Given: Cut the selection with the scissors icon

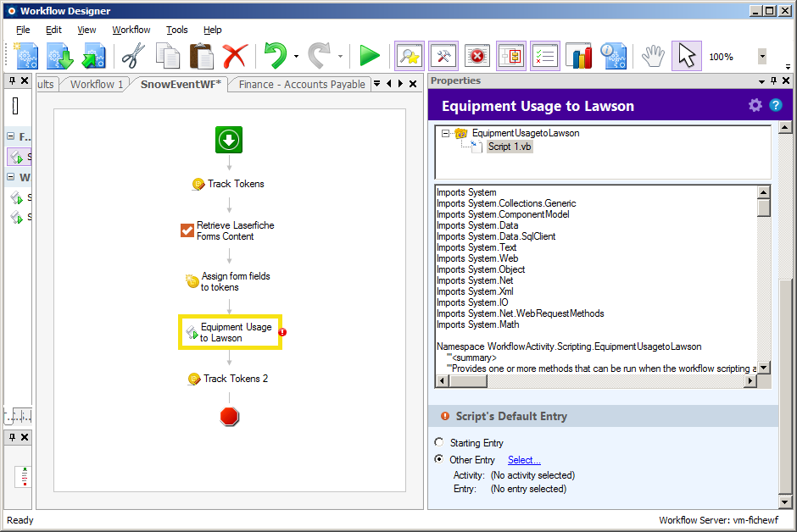Looking at the screenshot, I should [x=133, y=55].
